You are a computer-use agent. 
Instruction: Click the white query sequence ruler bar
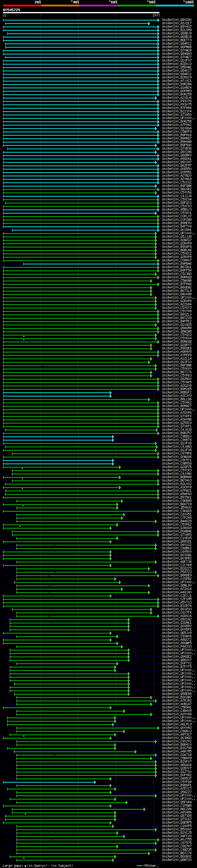click(81, 12)
